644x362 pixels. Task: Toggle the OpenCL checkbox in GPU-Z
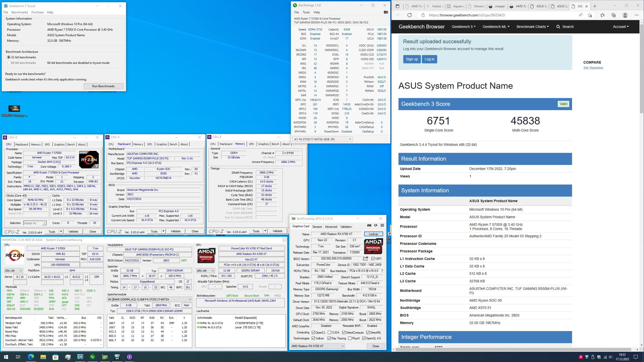[x=313, y=332]
